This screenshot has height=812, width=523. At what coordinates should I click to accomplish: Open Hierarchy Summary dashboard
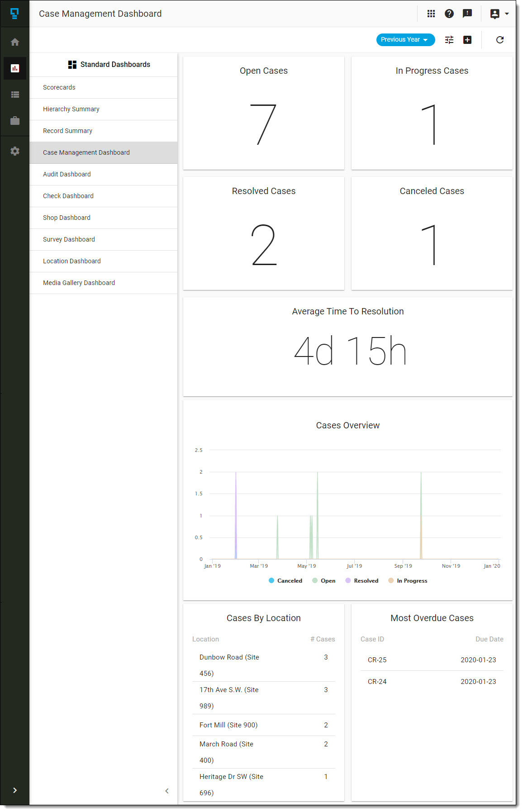coord(104,109)
